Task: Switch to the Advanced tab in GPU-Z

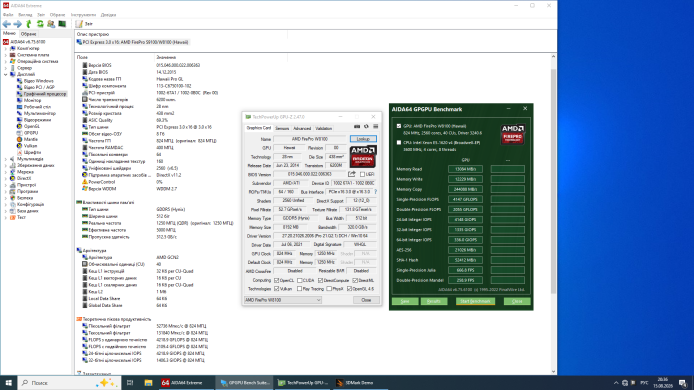Action: pos(302,128)
